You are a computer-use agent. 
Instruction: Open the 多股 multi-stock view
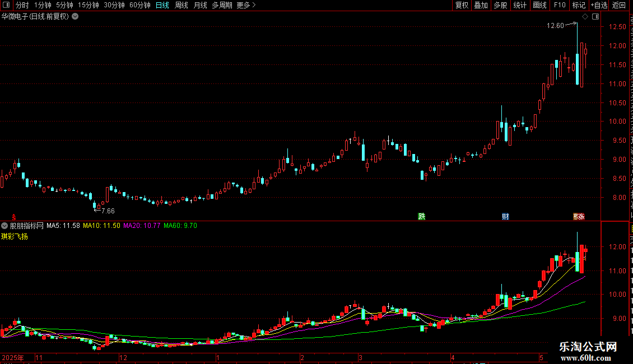pos(500,5)
